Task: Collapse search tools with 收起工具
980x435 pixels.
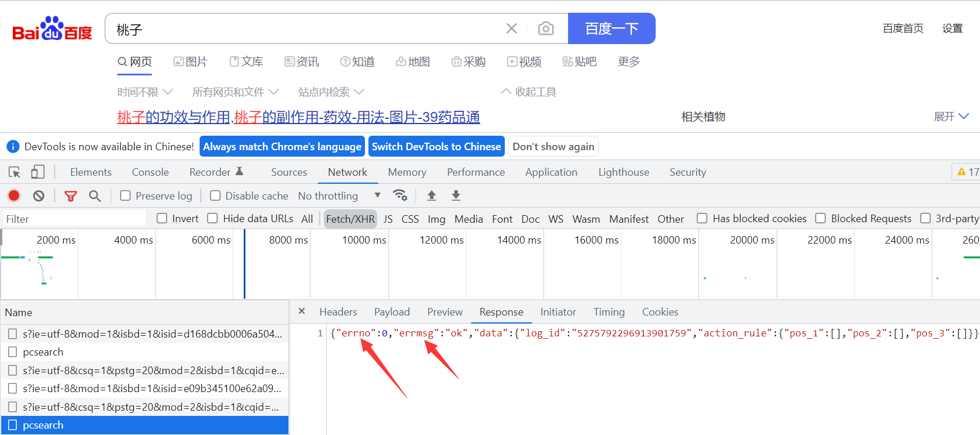Action: tap(529, 92)
